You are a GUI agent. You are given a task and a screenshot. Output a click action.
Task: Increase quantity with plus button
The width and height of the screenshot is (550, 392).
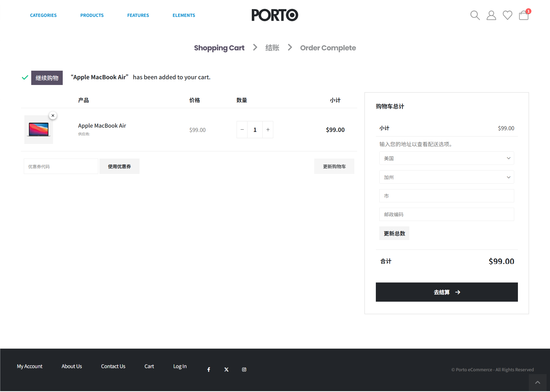[x=268, y=130]
